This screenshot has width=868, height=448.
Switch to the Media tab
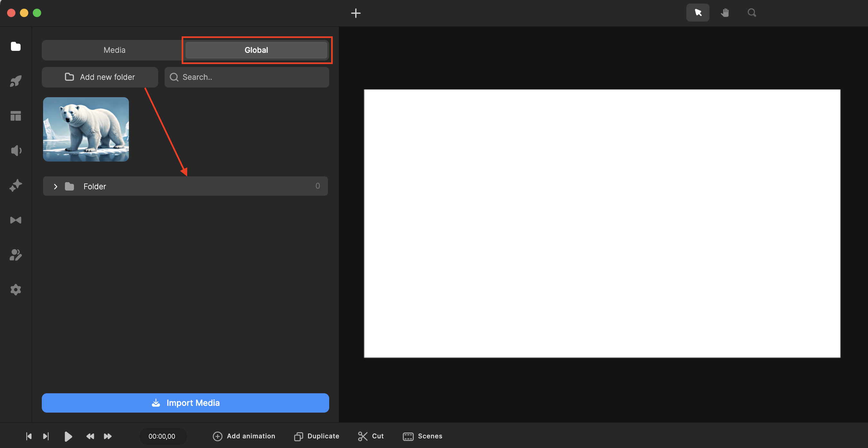(114, 50)
